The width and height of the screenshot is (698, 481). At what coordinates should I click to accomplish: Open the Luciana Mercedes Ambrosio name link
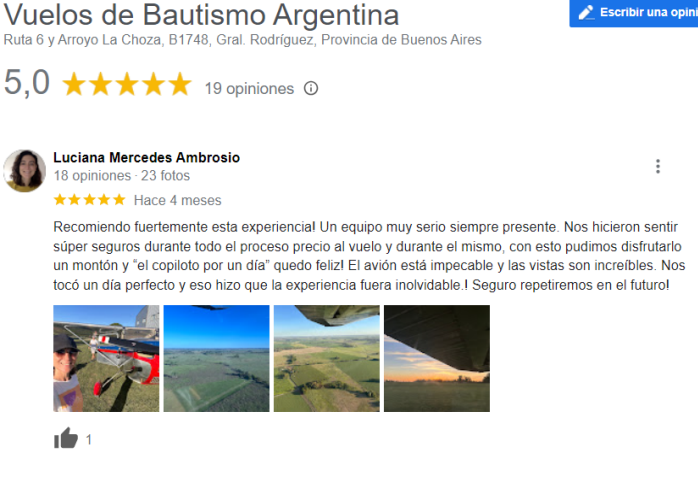pos(146,158)
